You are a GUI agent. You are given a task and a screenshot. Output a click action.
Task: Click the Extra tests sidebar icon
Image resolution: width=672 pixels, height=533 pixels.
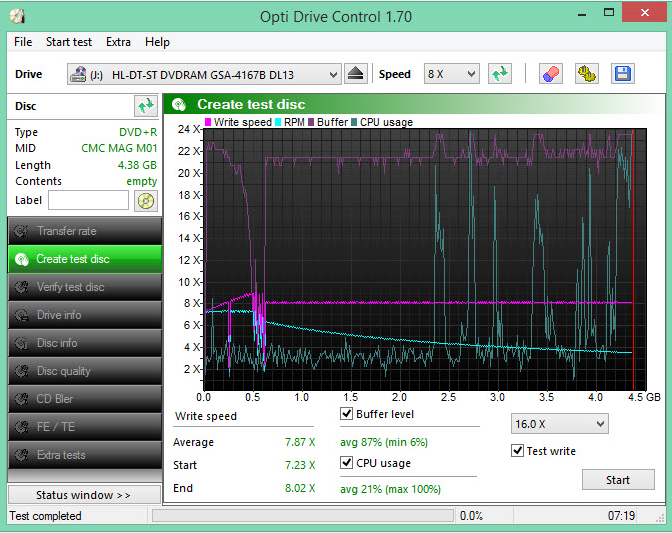(x=21, y=455)
